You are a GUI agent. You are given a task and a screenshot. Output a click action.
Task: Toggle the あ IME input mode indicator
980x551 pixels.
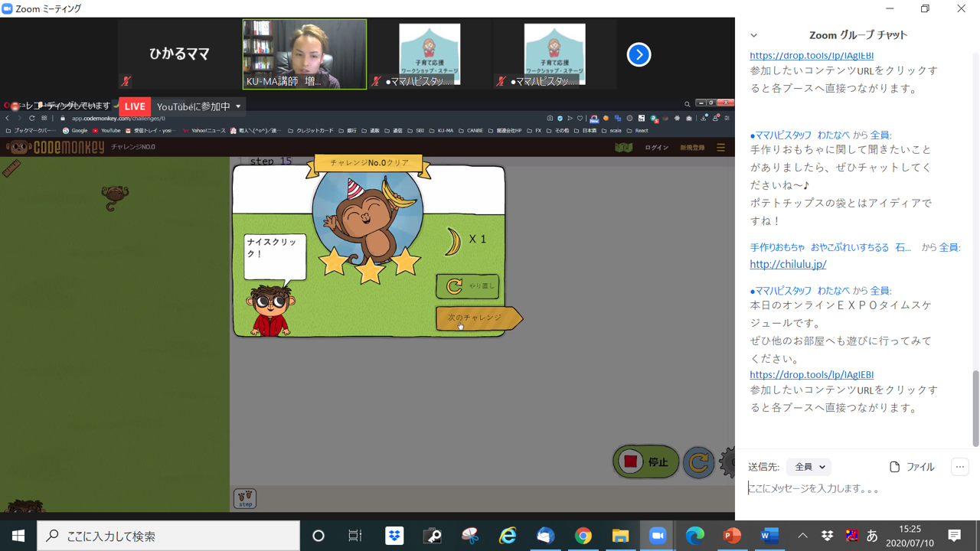872,536
